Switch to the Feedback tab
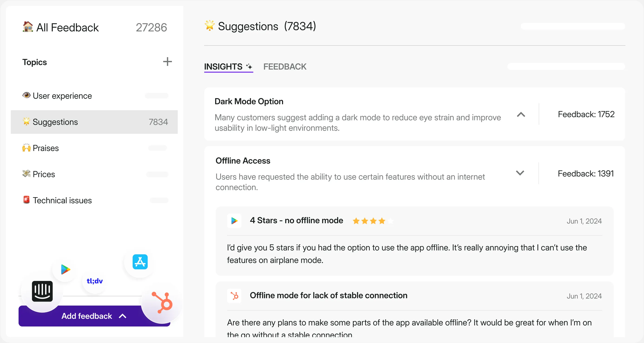The image size is (644, 343). [x=285, y=67]
